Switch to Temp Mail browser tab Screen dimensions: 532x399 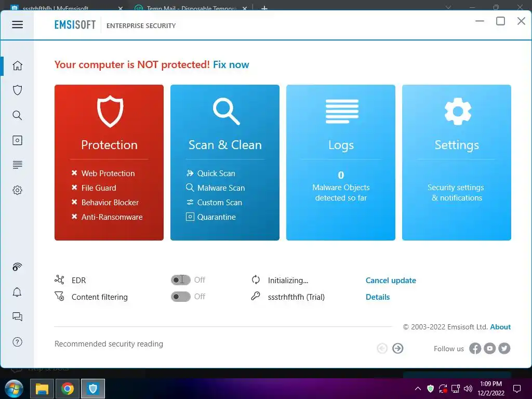pos(190,7)
